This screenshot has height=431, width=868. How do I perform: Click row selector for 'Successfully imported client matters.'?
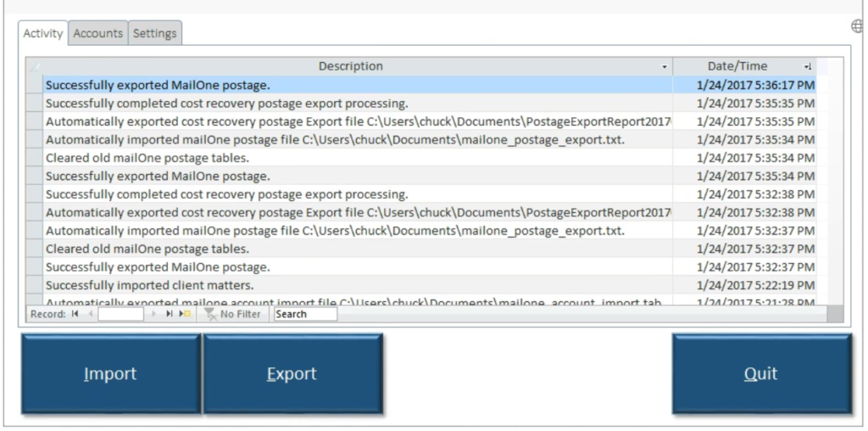34,285
